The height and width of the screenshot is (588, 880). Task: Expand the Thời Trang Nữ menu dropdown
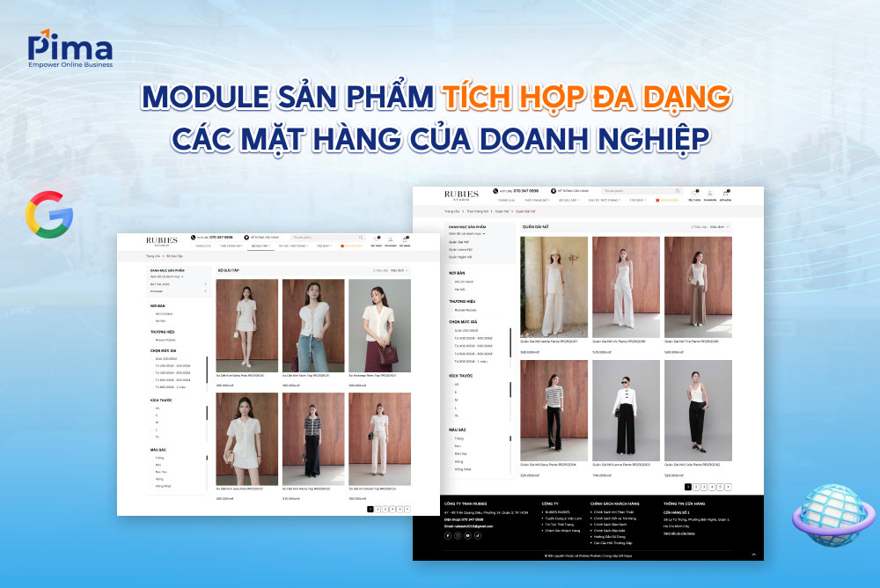point(537,200)
